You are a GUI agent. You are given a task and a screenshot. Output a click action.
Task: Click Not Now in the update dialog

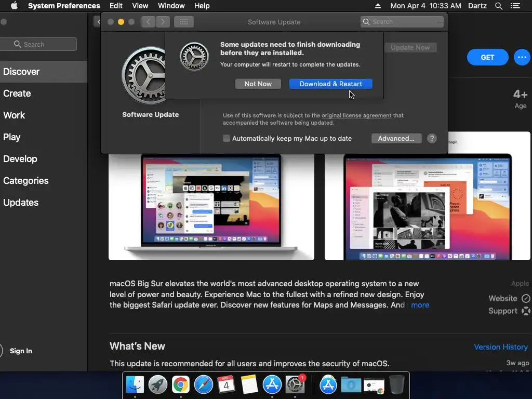[258, 84]
